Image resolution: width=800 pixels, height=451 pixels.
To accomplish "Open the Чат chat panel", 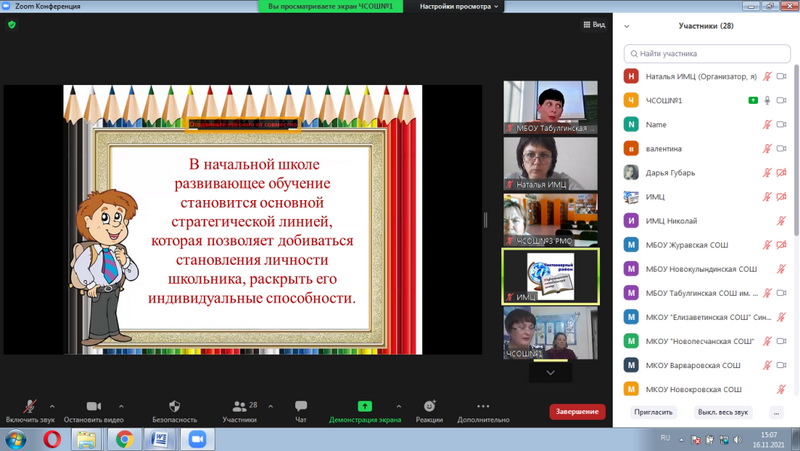I will (301, 406).
